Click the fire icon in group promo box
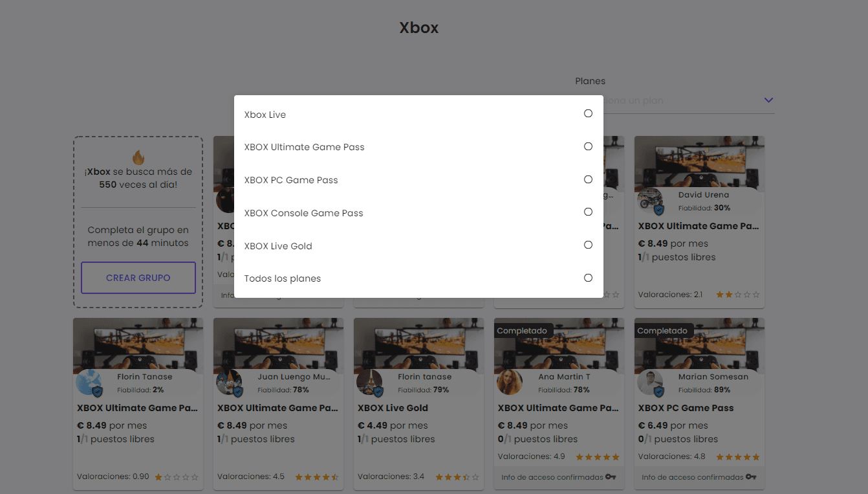868x494 pixels. point(138,157)
